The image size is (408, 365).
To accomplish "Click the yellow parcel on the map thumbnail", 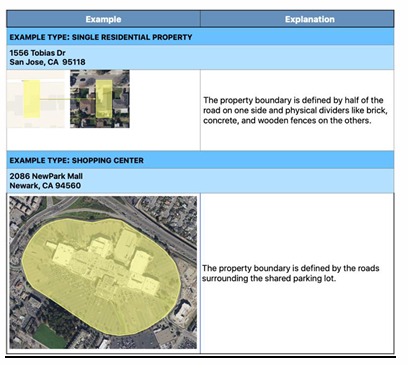I will click(32, 99).
